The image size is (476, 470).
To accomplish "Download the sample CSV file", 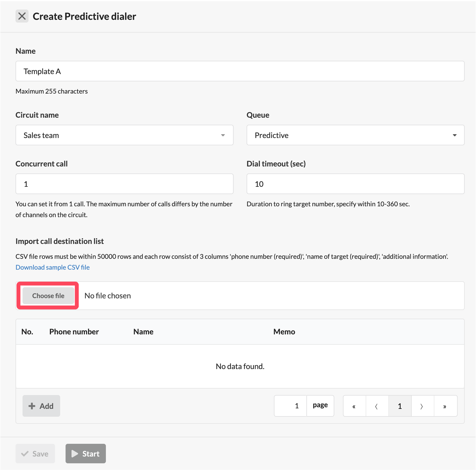I will [52, 267].
